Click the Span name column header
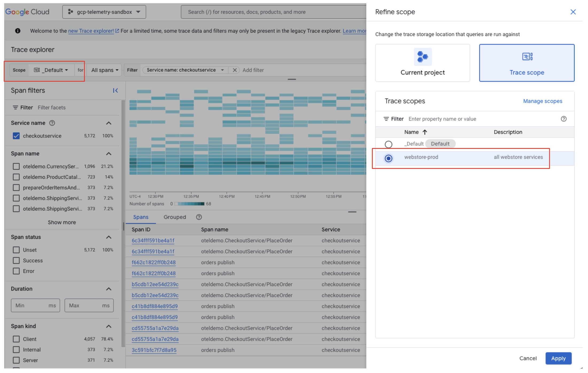The height and width of the screenshot is (373, 588). click(x=215, y=229)
